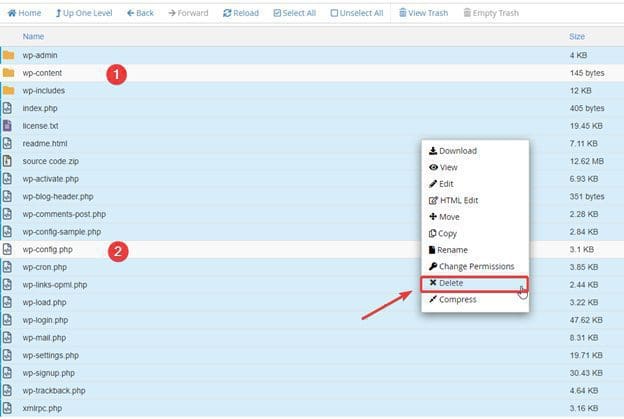This screenshot has height=419, width=624.
Task: Click the wp-admin folder icon
Action: tap(8, 55)
